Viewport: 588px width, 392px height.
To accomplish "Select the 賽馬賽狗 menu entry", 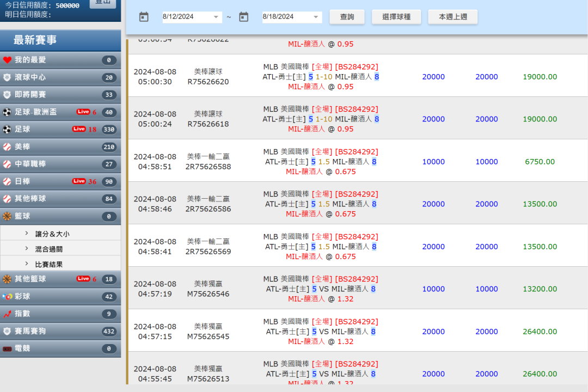I will pos(30,332).
